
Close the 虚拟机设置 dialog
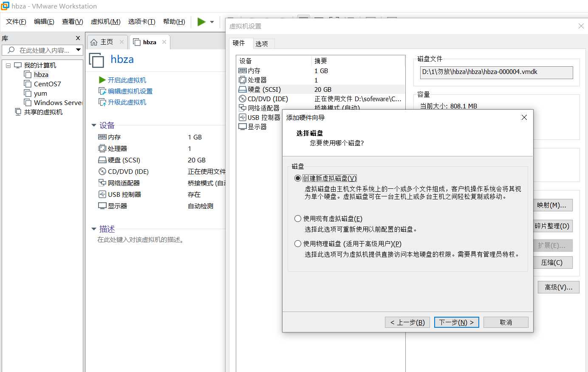tap(581, 26)
